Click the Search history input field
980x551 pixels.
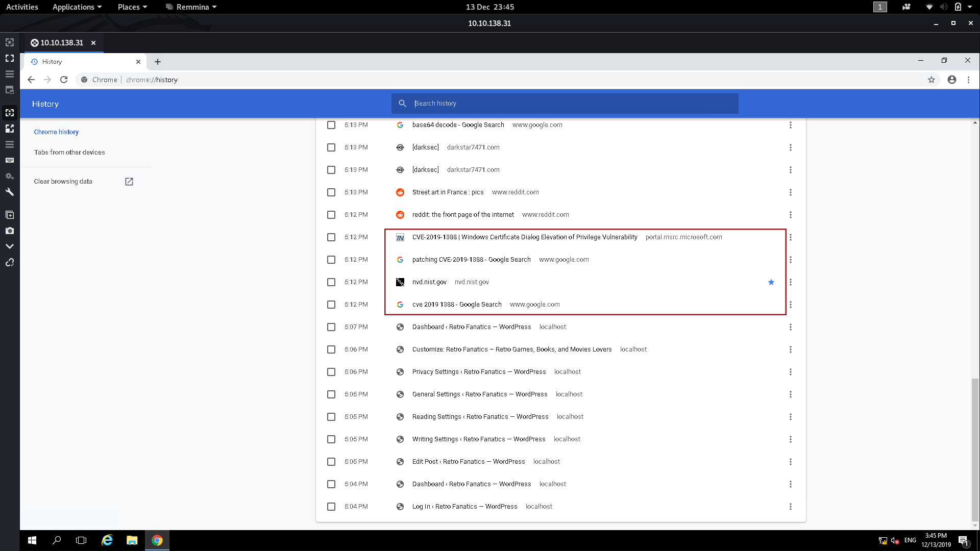(x=572, y=104)
